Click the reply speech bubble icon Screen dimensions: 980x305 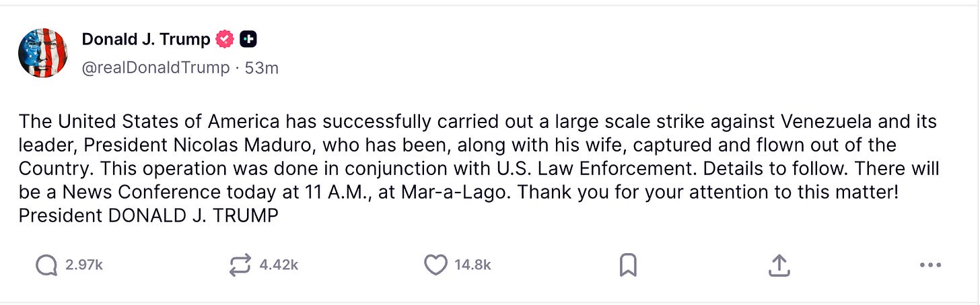46,265
